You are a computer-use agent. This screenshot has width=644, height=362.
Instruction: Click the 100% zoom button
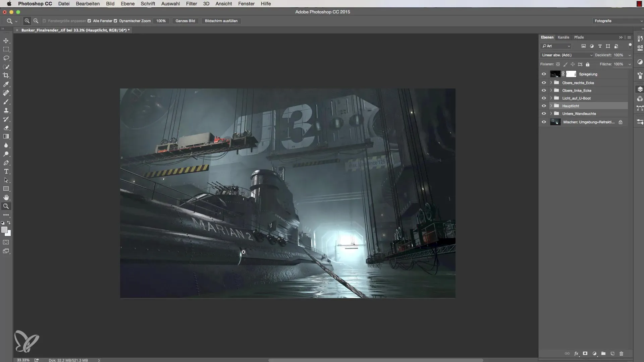[x=161, y=21]
